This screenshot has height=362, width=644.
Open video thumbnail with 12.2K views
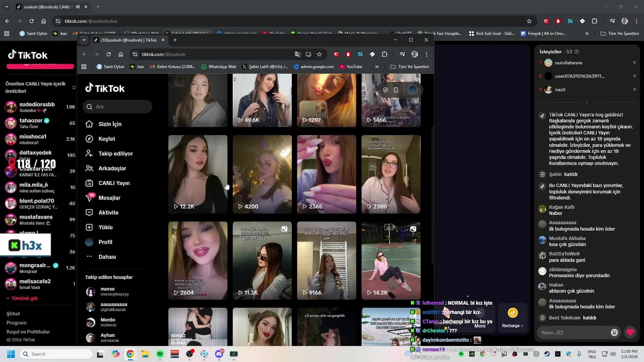(198, 174)
